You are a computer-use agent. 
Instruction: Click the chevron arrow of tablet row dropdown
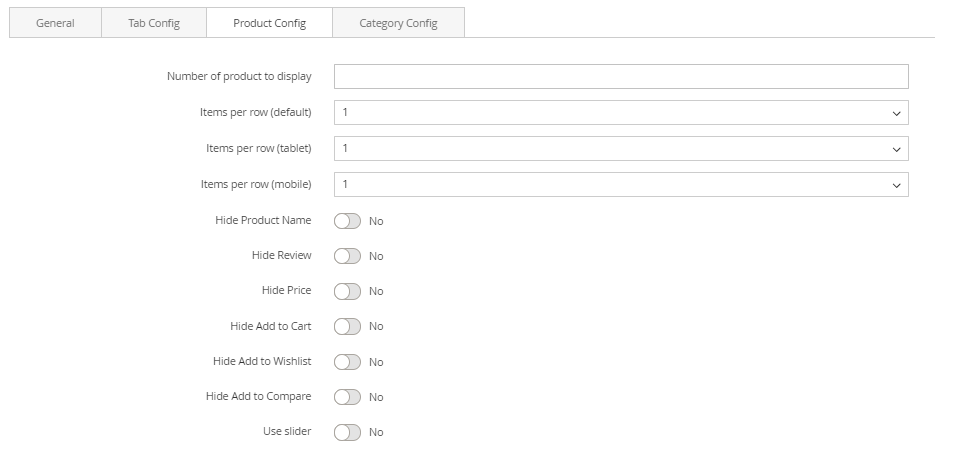pyautogui.click(x=896, y=150)
